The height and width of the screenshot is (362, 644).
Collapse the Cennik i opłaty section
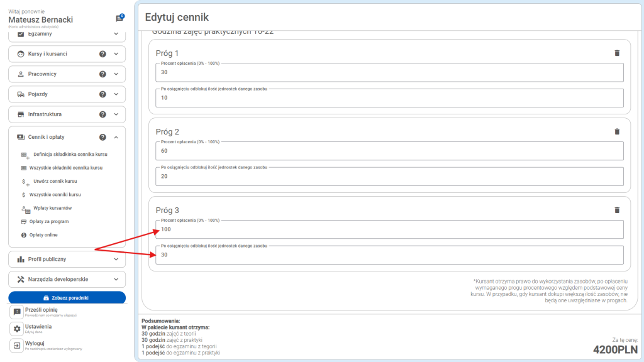[116, 137]
